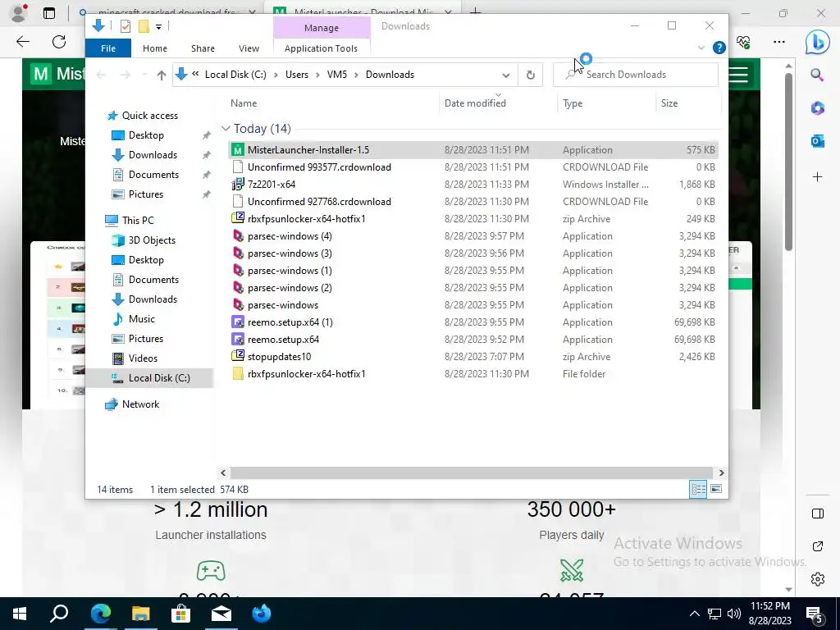Refresh the Downloads folder view
The image size is (840, 630).
[x=531, y=75]
